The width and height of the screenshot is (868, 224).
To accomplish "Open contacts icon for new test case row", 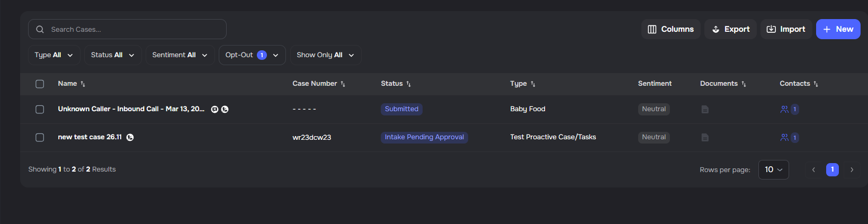I will point(784,138).
